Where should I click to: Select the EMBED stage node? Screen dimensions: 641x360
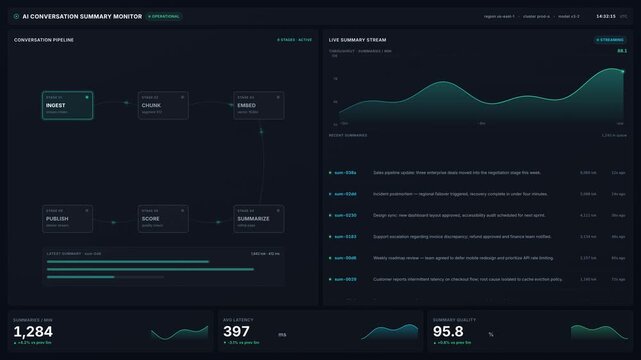pyautogui.click(x=259, y=105)
